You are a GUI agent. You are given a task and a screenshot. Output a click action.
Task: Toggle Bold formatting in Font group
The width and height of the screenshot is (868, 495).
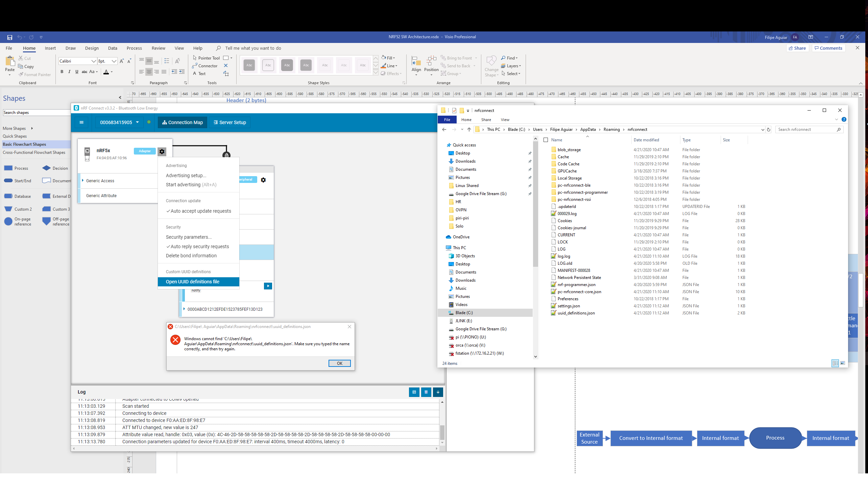62,72
